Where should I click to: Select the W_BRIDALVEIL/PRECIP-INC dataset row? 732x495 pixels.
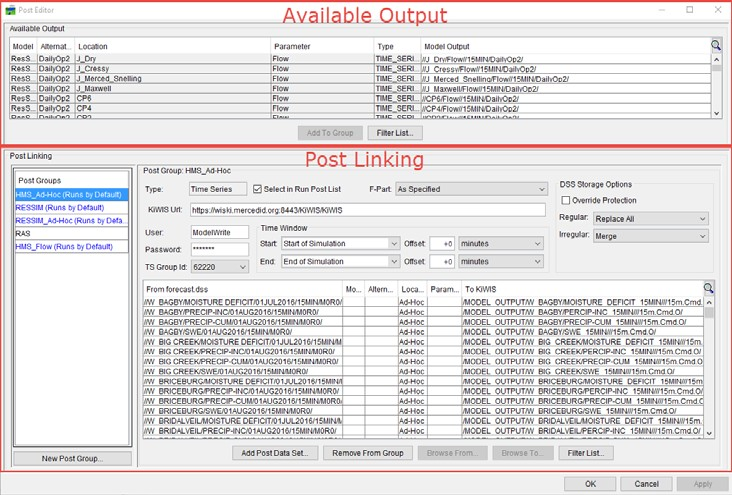click(423, 431)
